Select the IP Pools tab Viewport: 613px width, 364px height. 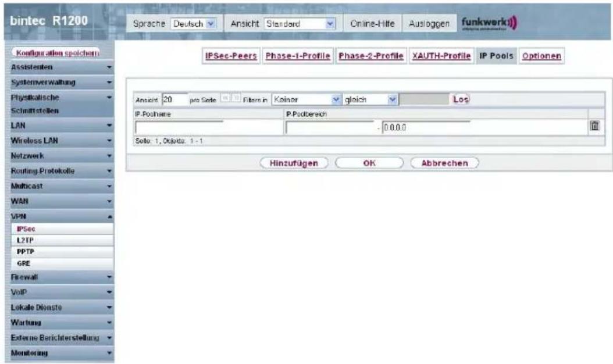[x=497, y=56]
